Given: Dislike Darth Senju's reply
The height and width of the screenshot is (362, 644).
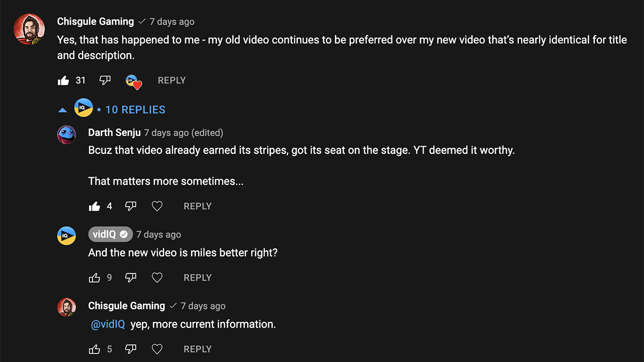Looking at the screenshot, I should tap(131, 206).
